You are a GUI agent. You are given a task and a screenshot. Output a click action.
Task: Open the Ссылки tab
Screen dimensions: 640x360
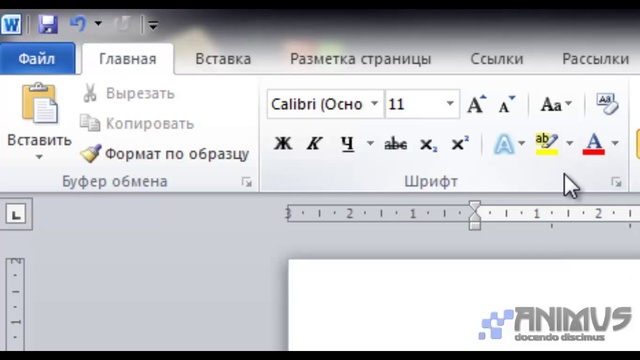pos(497,59)
